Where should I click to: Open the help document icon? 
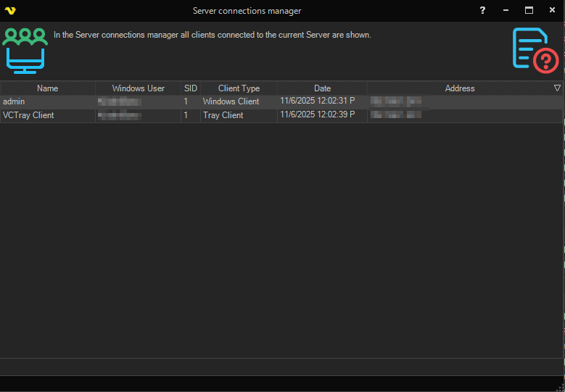[535, 50]
